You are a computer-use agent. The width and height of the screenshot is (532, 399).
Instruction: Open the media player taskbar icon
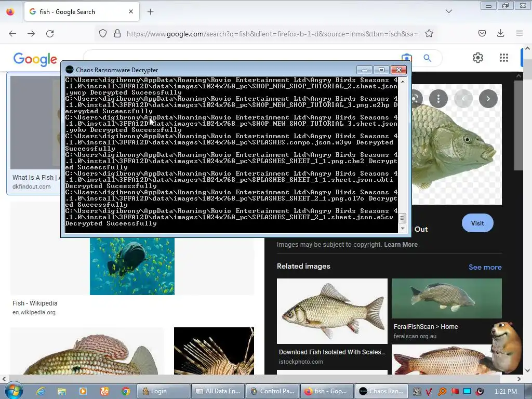tap(83, 391)
